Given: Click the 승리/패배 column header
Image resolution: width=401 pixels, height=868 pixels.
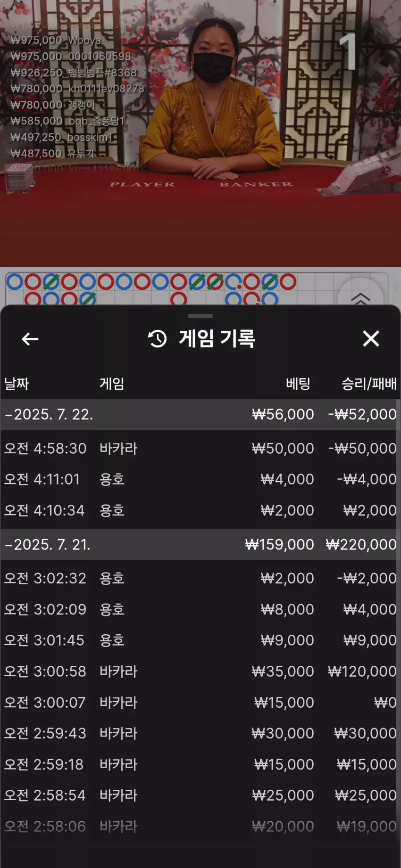Looking at the screenshot, I should pyautogui.click(x=369, y=384).
